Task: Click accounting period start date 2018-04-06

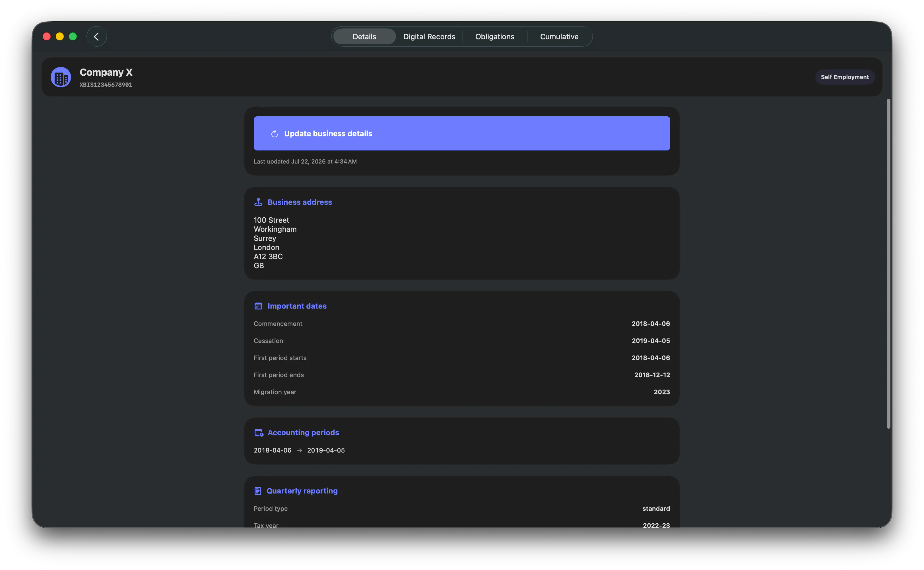Action: pos(273,451)
